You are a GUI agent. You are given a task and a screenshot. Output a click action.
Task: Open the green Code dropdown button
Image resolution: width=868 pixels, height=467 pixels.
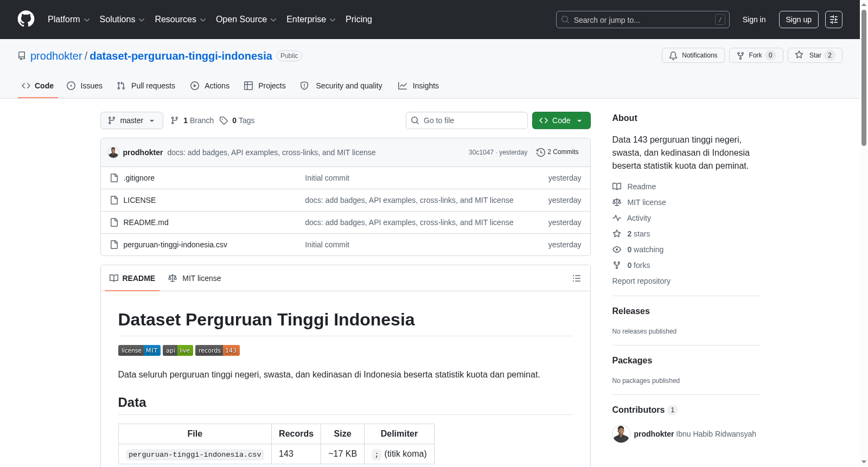pos(561,120)
